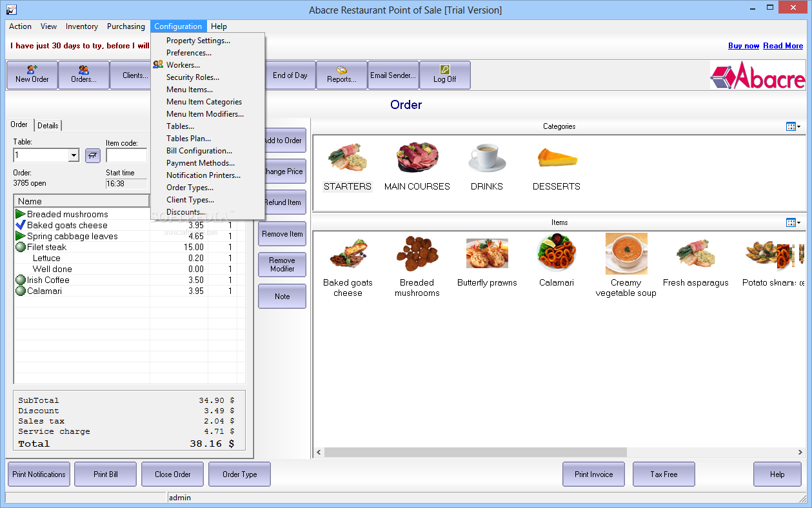Screen dimensions: 812x508
Task: Choose Payment Methods menu entry
Action: [x=208, y=163]
